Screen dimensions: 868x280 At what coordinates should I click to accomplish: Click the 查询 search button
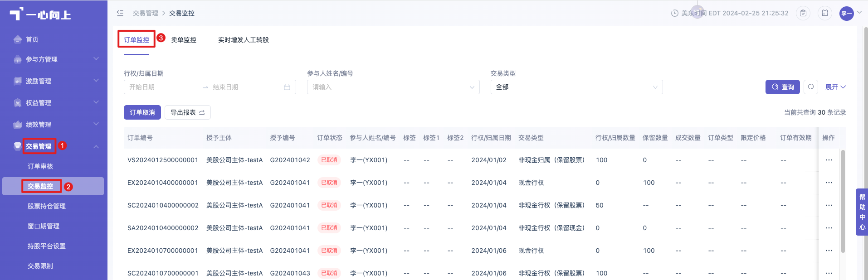[x=782, y=87]
